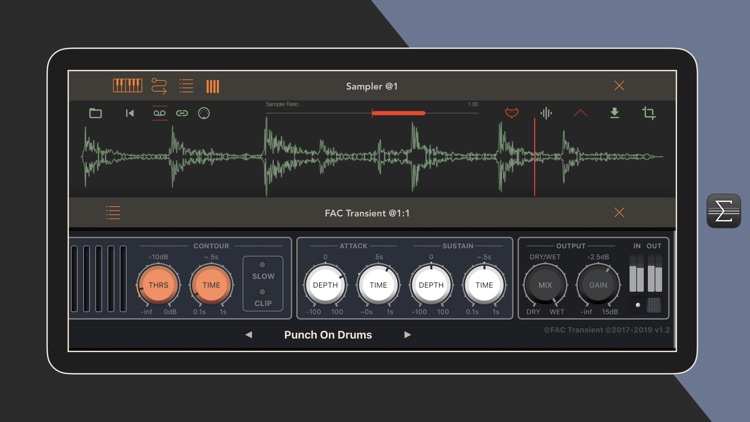The width and height of the screenshot is (750, 422).
Task: Click the transient detection meter bars
Action: 99,279
